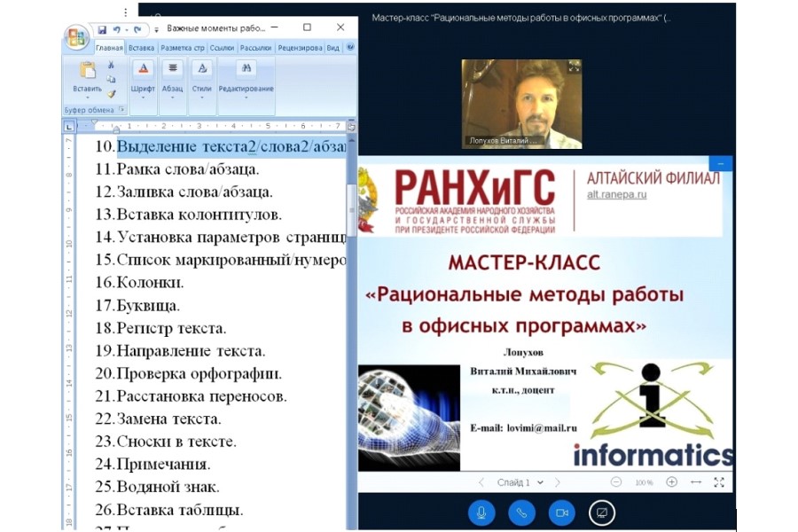
Task: Open the Слайд 1 slide selector
Action: pyautogui.click(x=520, y=482)
